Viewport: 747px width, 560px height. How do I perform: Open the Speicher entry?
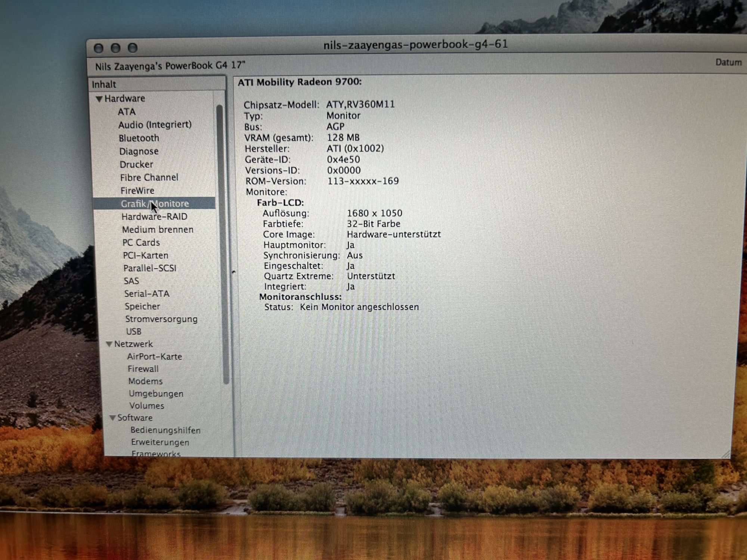point(142,307)
